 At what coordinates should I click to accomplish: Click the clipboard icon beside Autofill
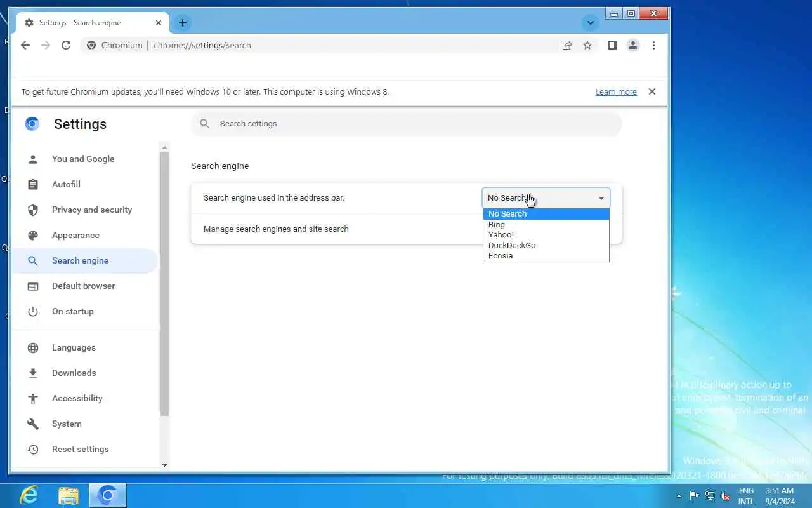coord(33,184)
